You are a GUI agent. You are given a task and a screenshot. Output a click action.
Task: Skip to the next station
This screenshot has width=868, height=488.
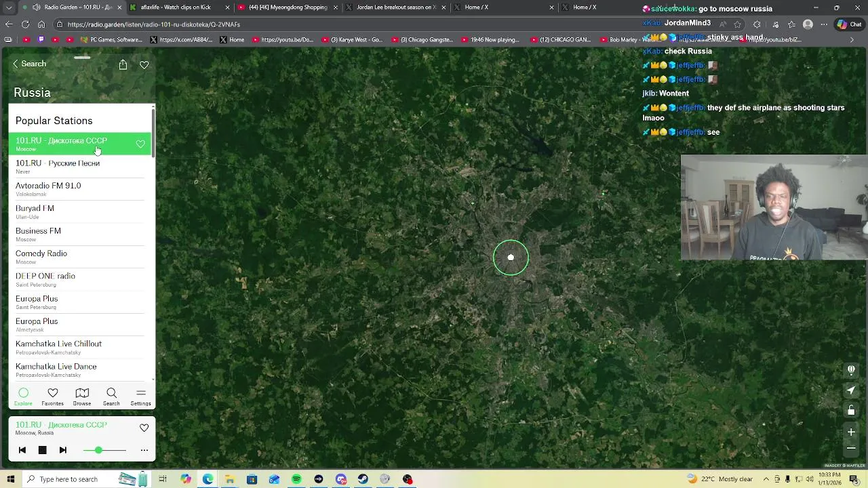63,450
